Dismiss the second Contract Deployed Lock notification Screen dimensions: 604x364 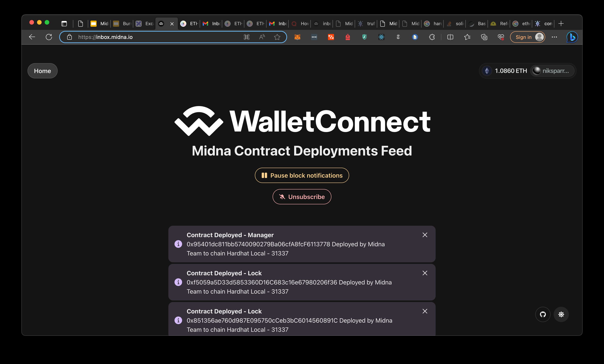coord(424,311)
